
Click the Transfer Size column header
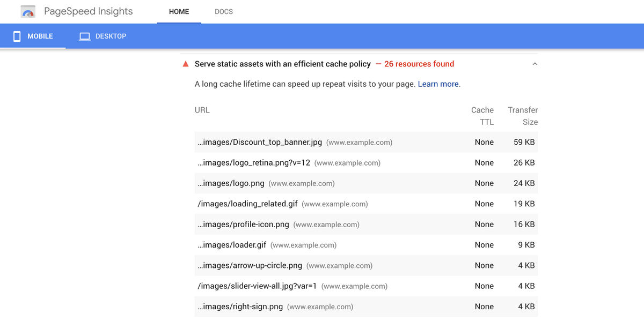coord(523,116)
